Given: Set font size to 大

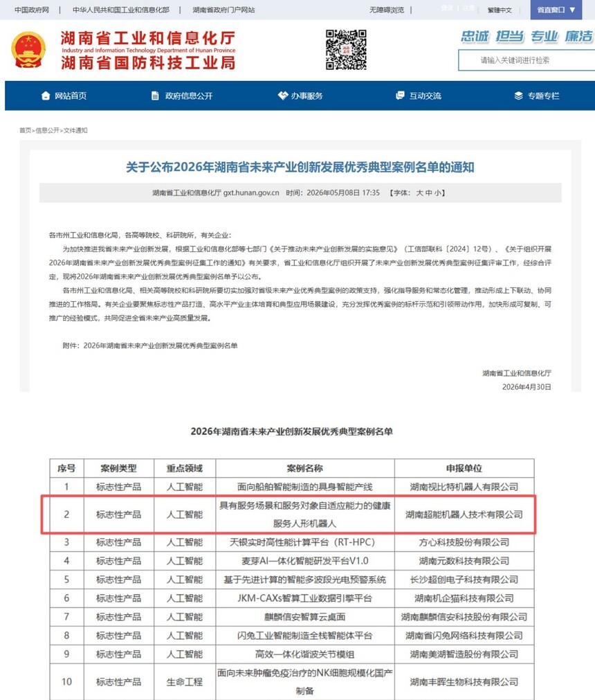Looking at the screenshot, I should [419, 193].
